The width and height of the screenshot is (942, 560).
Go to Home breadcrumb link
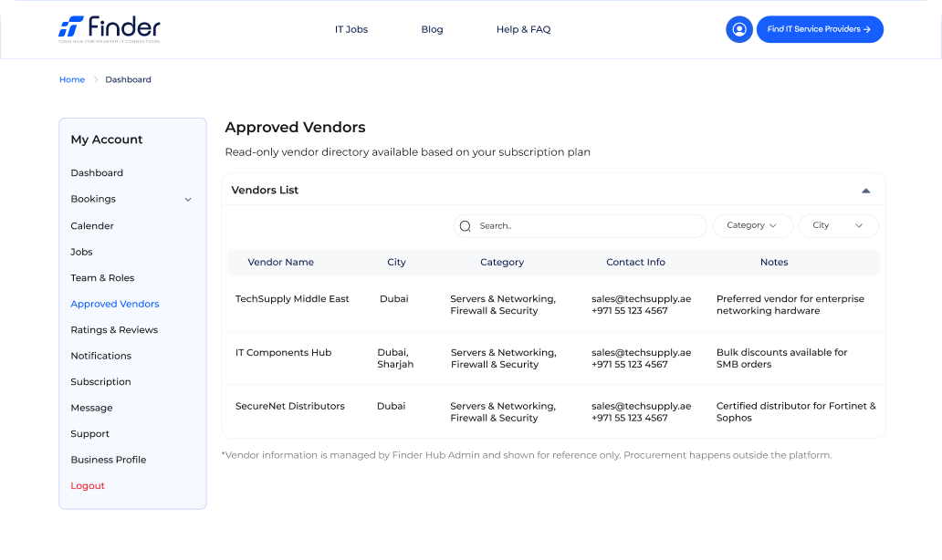72,80
